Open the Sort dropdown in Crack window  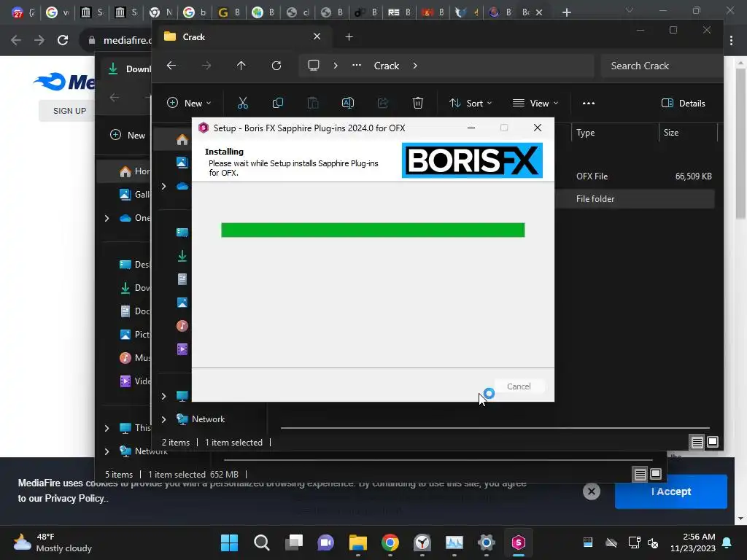tap(471, 103)
